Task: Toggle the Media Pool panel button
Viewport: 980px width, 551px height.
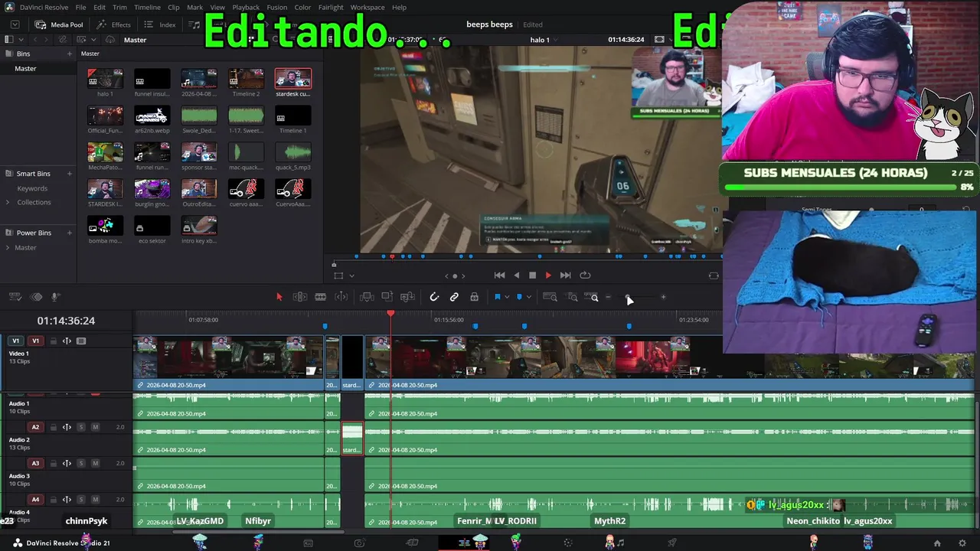Action: click(60, 24)
